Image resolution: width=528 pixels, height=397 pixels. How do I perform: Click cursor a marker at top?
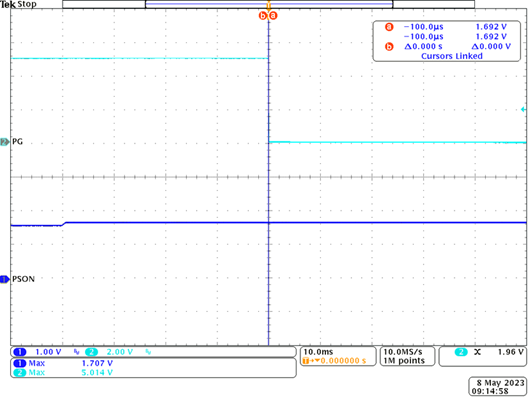[x=273, y=15]
